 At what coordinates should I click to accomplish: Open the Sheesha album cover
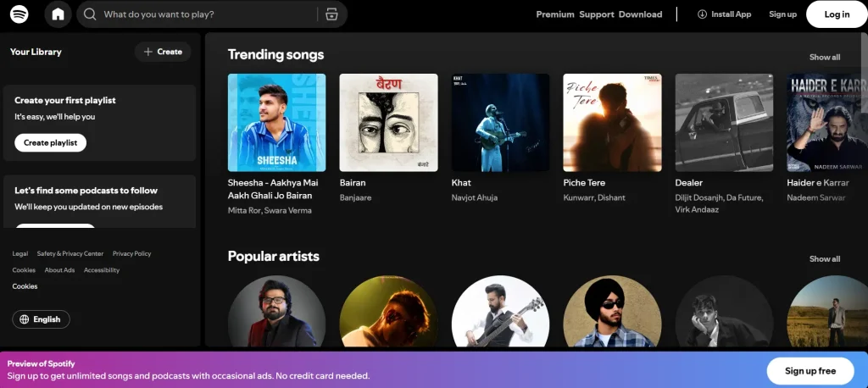(x=277, y=123)
